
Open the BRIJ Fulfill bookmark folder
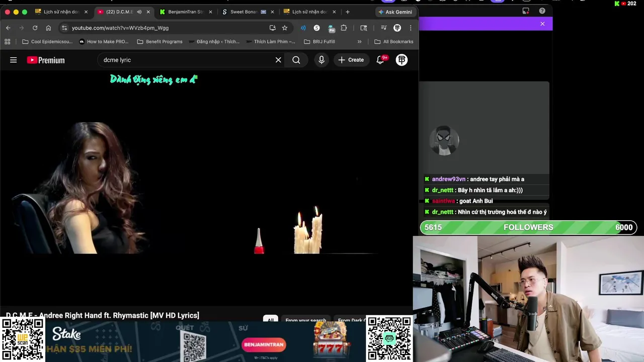(319, 42)
